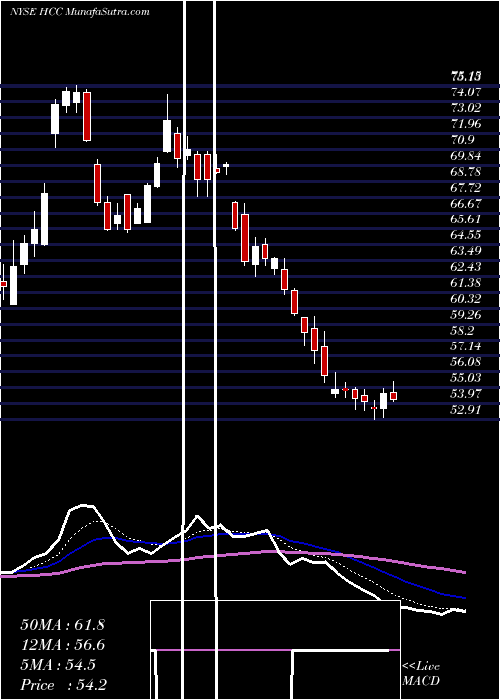
Task: Click the 56.08 price axis label
Action: 466,362
